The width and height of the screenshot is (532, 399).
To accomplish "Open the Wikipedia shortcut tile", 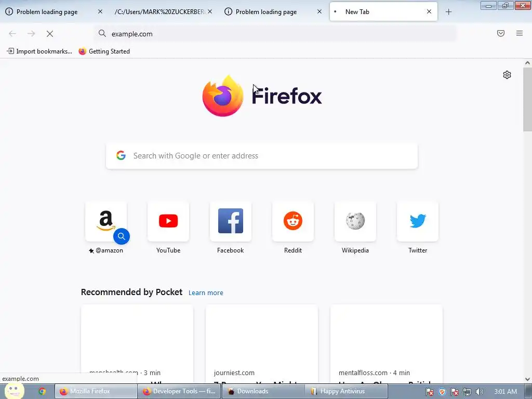I will [x=355, y=221].
